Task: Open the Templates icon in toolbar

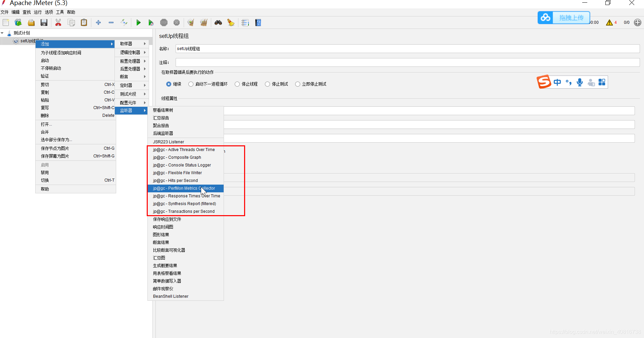Action: [x=18, y=22]
